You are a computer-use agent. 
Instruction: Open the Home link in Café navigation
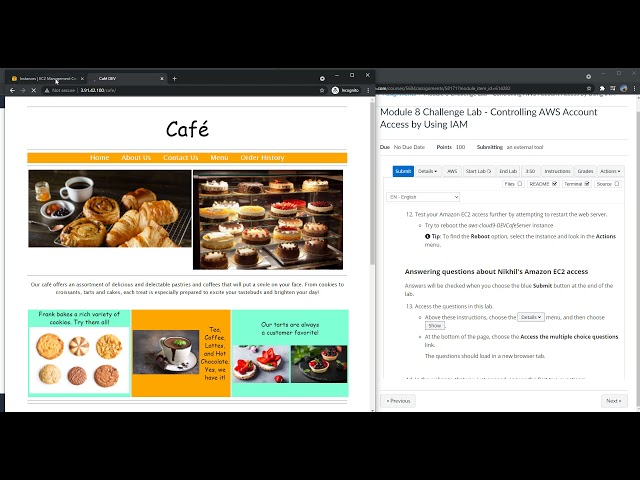[100, 158]
